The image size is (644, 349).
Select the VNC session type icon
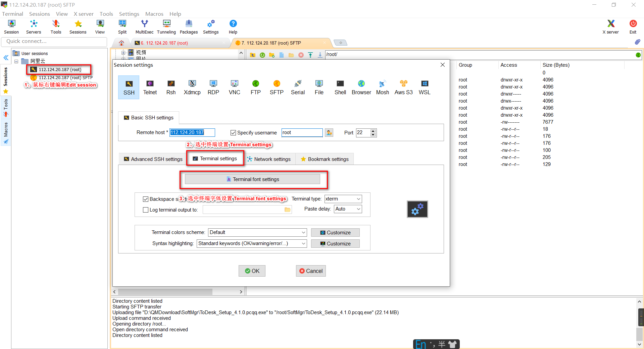[x=234, y=87]
